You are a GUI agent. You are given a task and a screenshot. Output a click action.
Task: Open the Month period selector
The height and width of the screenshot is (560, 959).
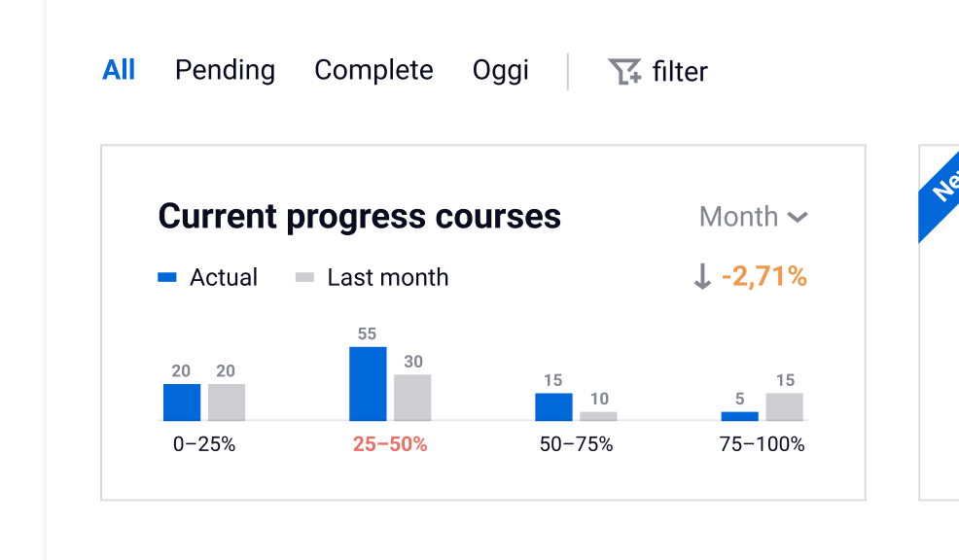739,217
